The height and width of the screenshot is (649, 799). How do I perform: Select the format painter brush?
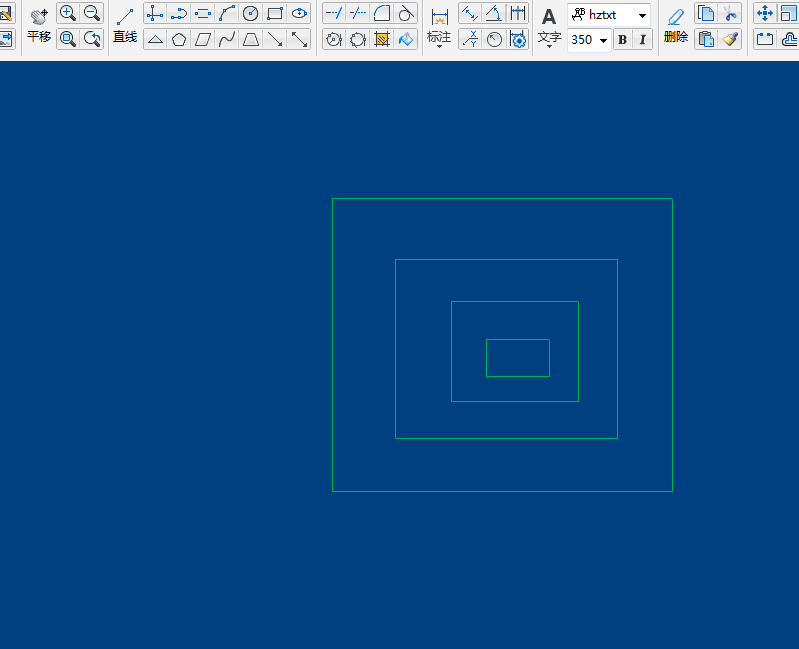pos(730,39)
